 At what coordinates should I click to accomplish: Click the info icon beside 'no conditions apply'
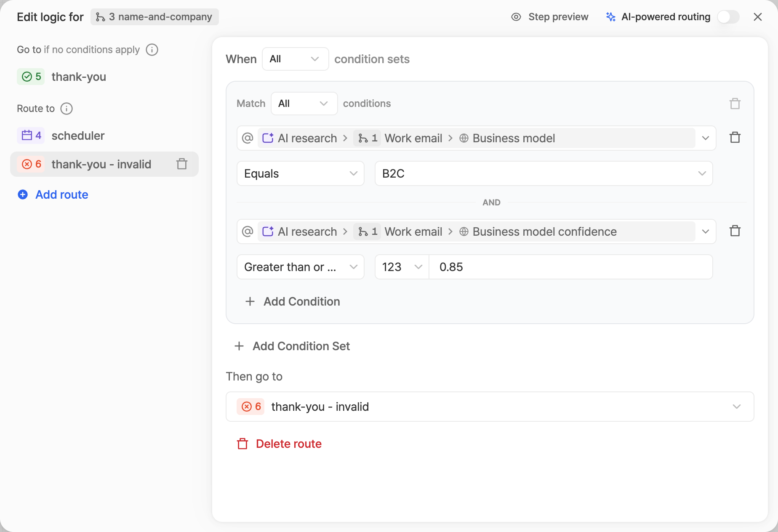(152, 50)
